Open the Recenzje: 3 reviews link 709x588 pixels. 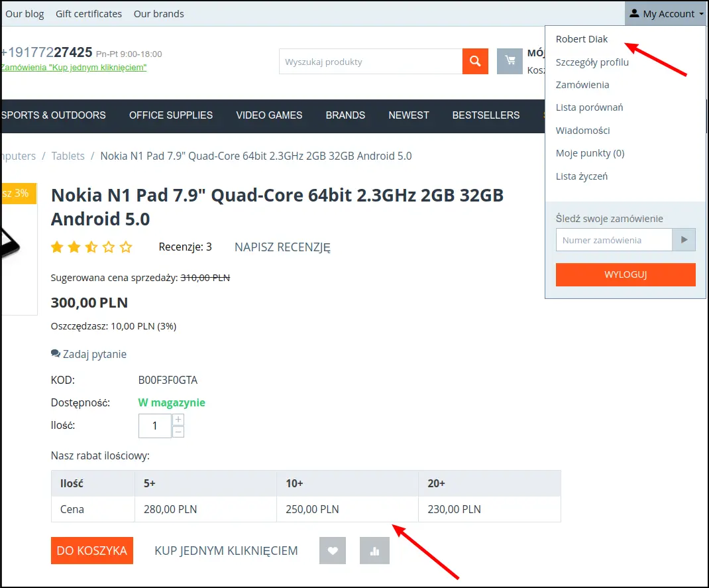point(185,247)
